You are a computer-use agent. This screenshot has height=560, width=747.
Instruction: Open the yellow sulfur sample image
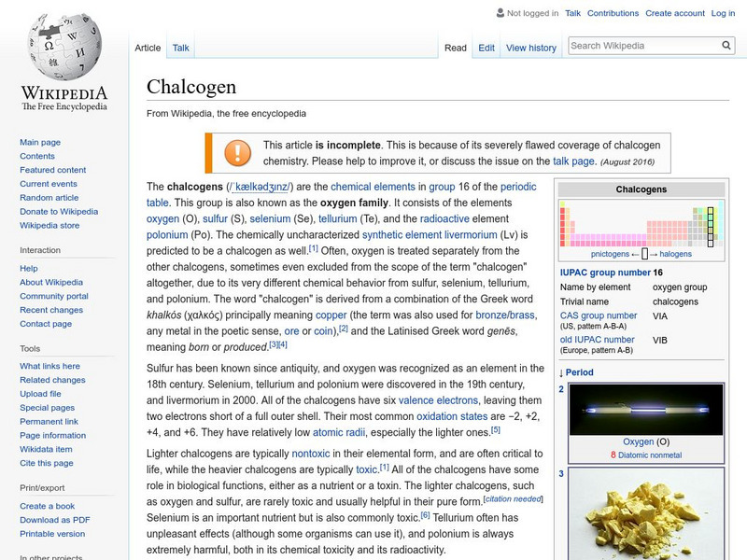(646, 514)
